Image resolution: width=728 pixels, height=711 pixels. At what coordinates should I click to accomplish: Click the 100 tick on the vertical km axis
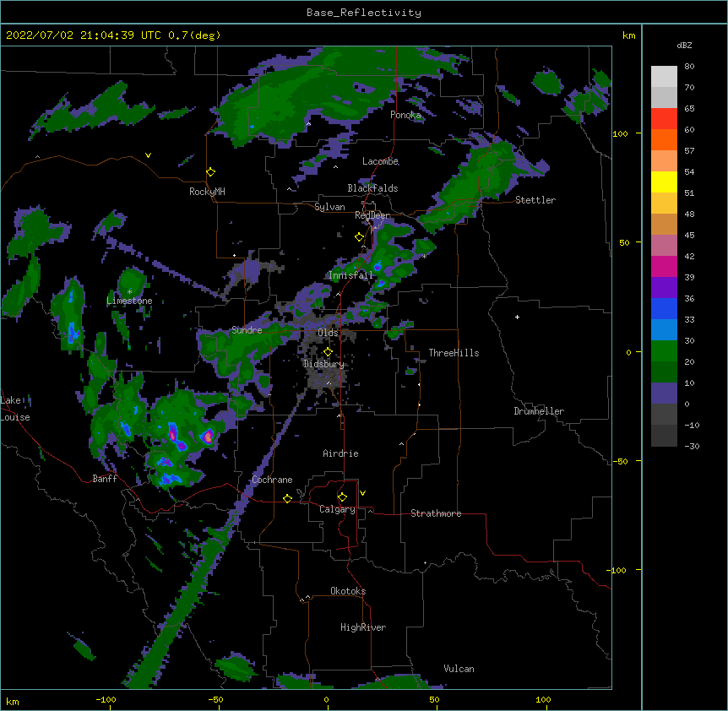[620, 133]
